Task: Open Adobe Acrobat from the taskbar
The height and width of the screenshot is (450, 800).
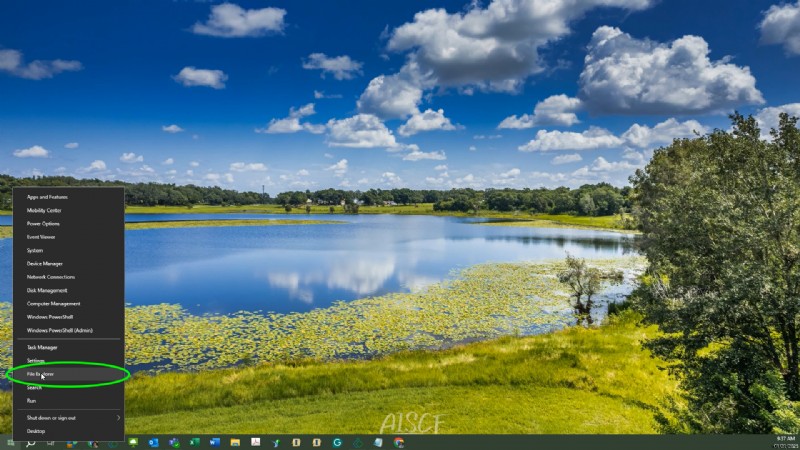Action: (256, 442)
